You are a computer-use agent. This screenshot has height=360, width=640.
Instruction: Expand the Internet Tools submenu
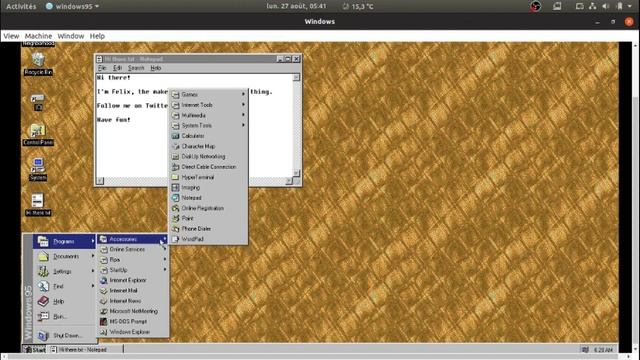209,105
